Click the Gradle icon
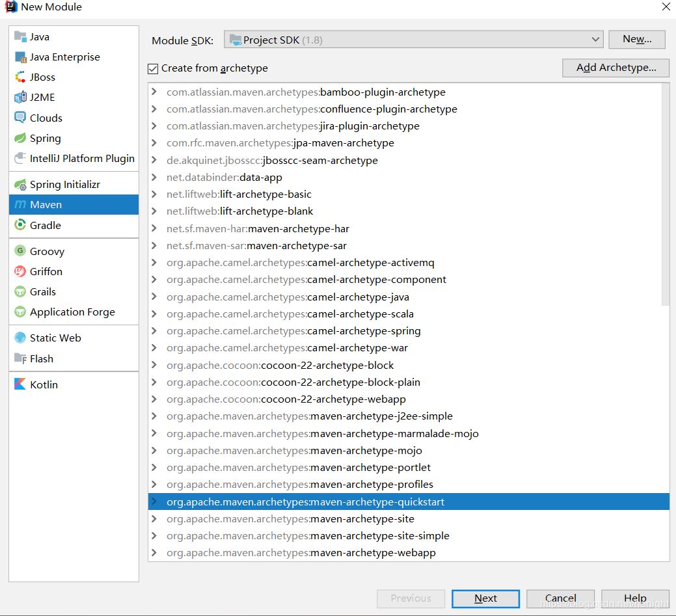This screenshot has height=616, width=676. click(20, 225)
